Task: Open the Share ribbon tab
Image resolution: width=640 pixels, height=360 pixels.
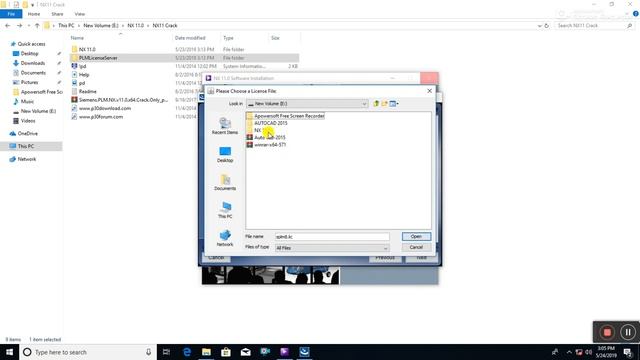Action: [57, 14]
